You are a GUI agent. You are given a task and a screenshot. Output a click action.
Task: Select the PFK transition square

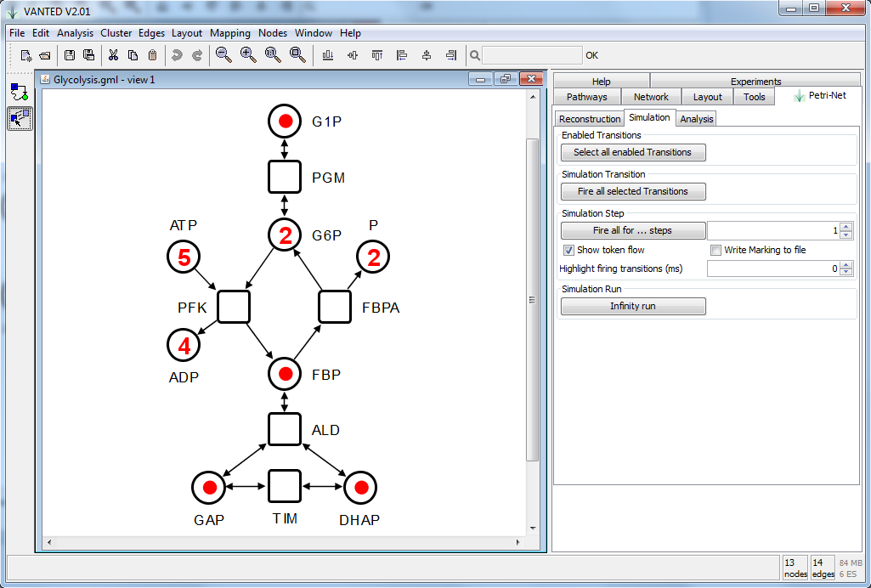coord(234,307)
